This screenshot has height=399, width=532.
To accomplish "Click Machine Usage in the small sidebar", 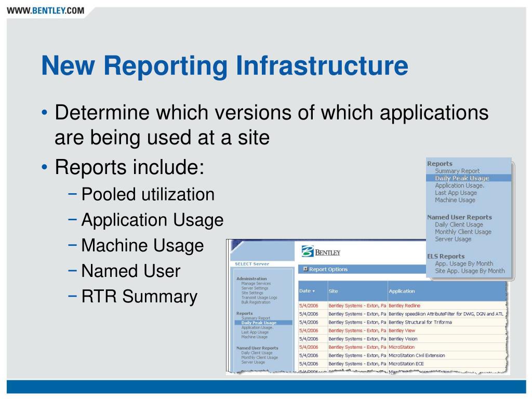I will pos(254,337).
